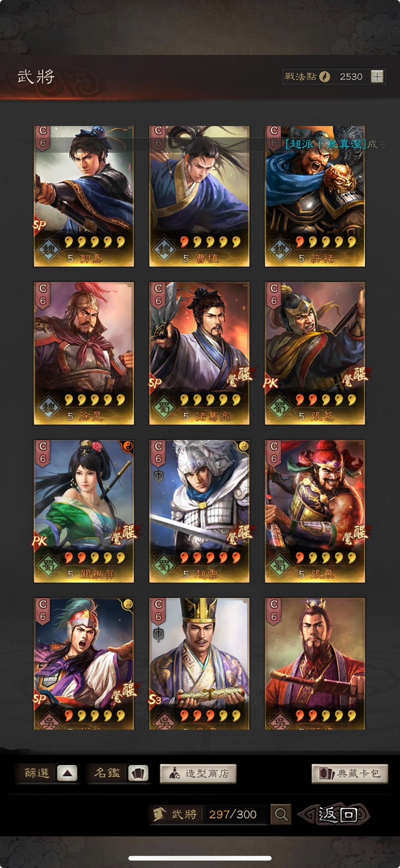Open the 許褚 general card

click(x=315, y=196)
